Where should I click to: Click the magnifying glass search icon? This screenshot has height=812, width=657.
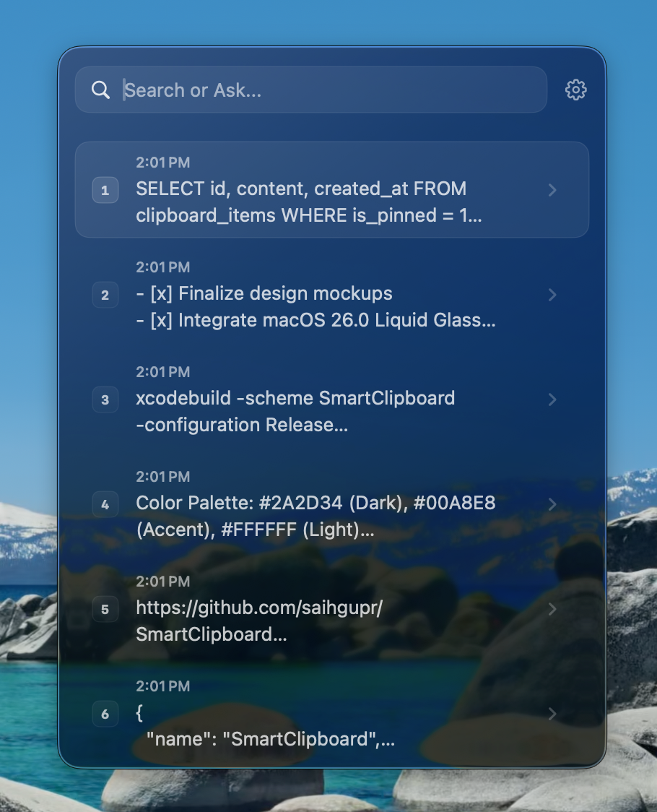pyautogui.click(x=100, y=90)
